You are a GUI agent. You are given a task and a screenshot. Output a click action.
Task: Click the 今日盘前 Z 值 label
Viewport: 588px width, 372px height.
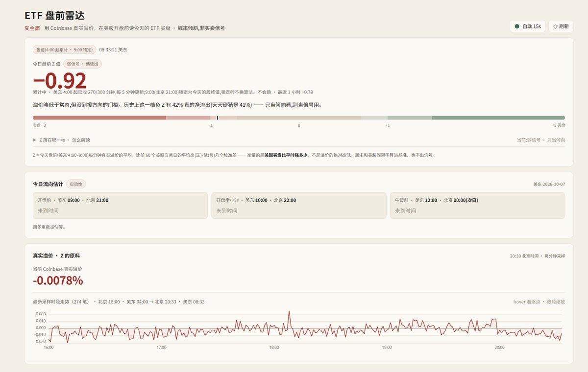47,64
